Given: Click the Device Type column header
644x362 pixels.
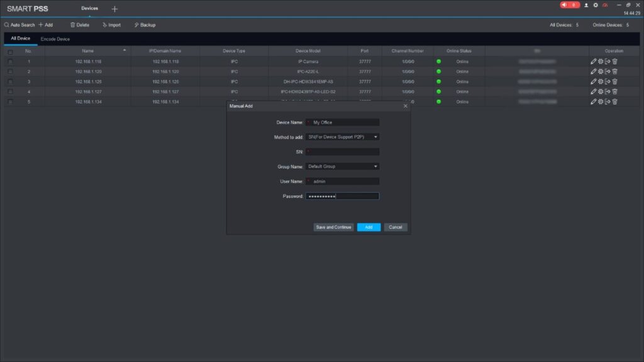Looking at the screenshot, I should pos(234,51).
